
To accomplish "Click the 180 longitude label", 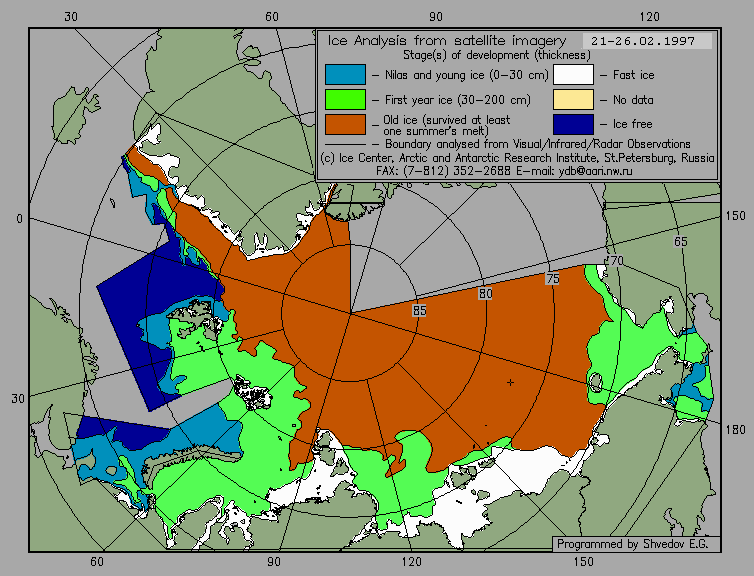I will click(x=735, y=430).
